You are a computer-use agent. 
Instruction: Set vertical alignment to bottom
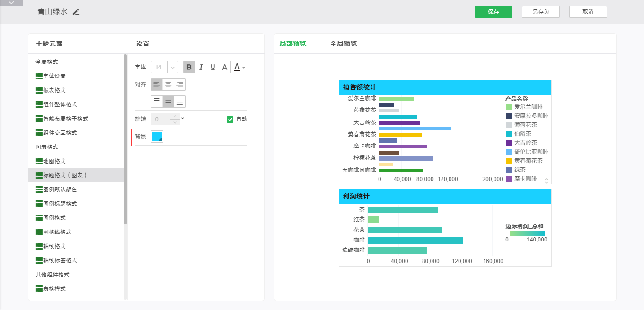(x=180, y=102)
